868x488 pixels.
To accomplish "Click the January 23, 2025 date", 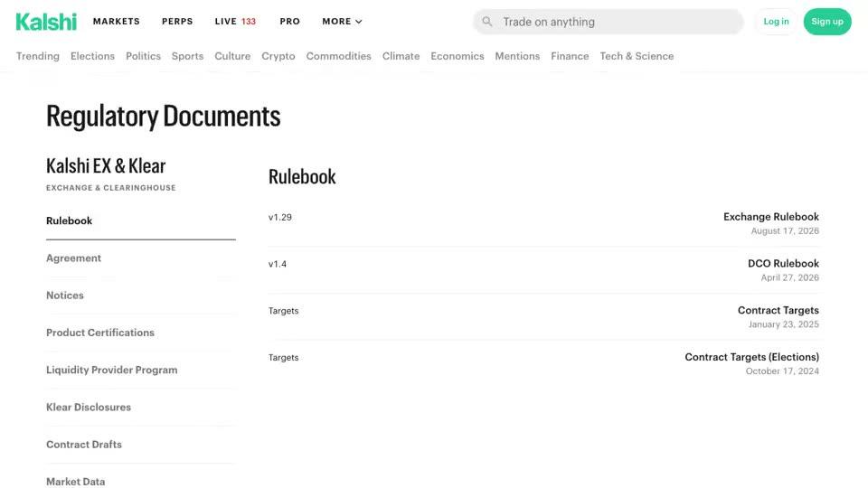I will [784, 324].
